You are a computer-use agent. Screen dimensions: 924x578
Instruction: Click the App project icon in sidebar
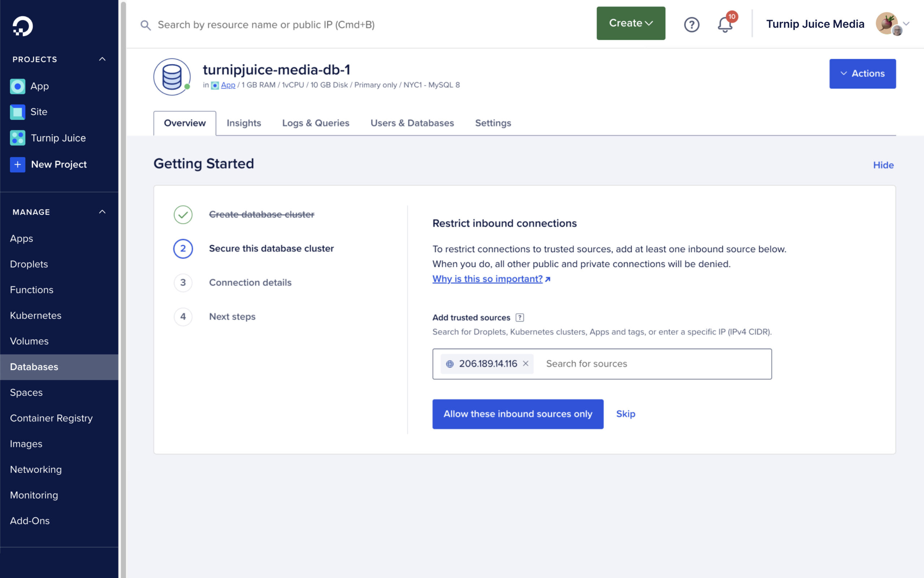(x=18, y=86)
